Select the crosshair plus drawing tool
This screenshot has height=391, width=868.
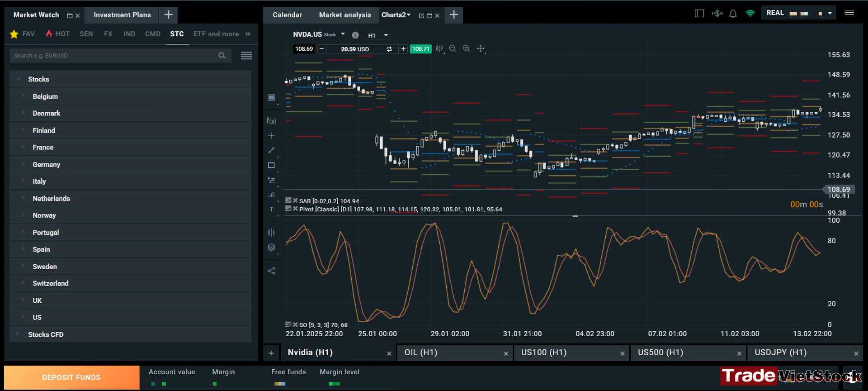(271, 136)
